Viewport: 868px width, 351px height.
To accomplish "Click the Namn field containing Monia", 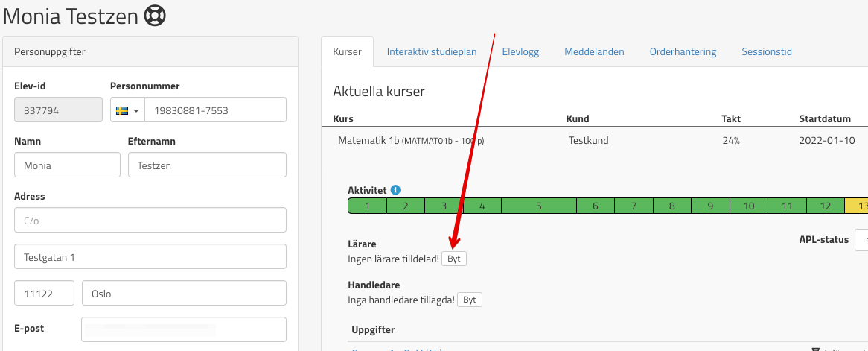I will pos(67,165).
